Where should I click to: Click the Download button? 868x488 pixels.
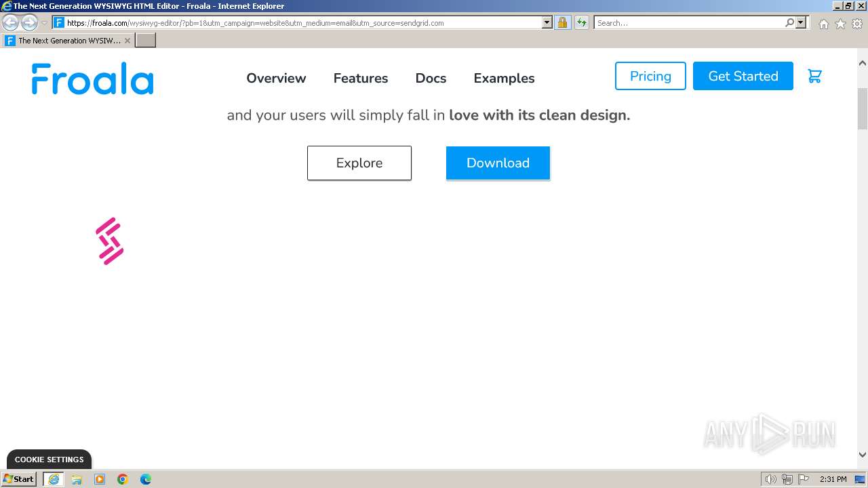498,163
